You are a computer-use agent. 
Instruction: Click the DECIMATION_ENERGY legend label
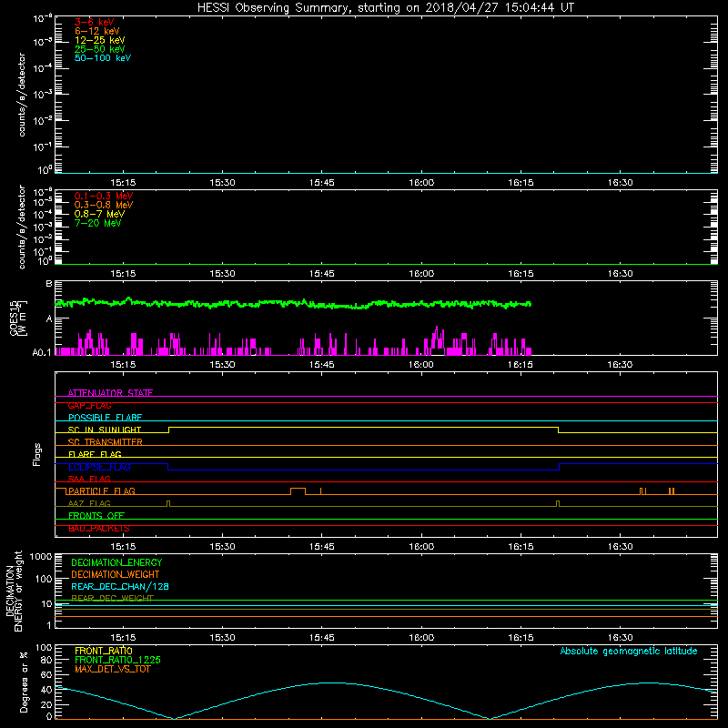point(116,562)
